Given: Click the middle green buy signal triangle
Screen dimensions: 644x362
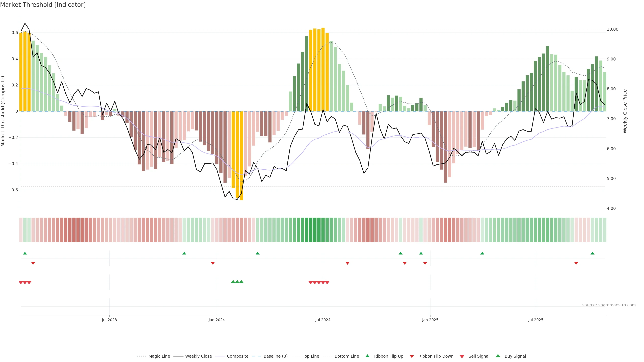Looking at the screenshot, I should [237, 282].
